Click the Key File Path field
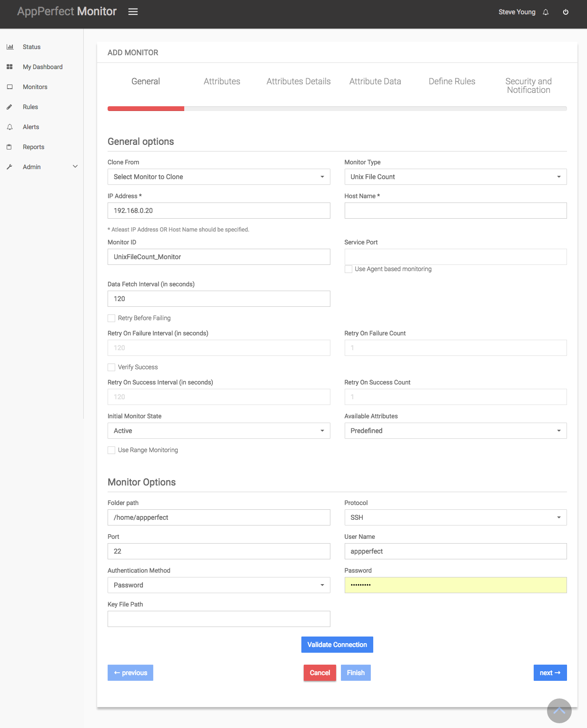Image resolution: width=587 pixels, height=728 pixels. (x=219, y=619)
